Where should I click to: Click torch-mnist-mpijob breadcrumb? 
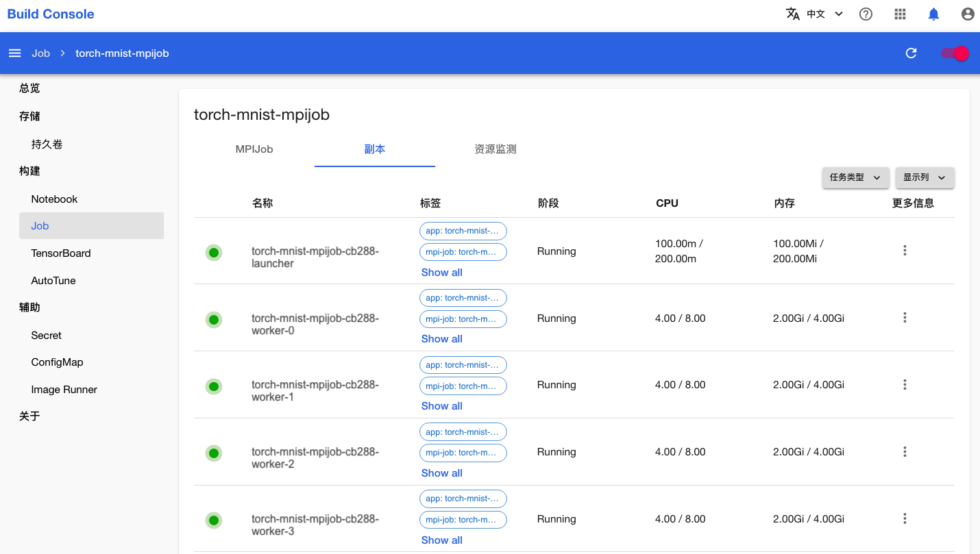coord(122,53)
